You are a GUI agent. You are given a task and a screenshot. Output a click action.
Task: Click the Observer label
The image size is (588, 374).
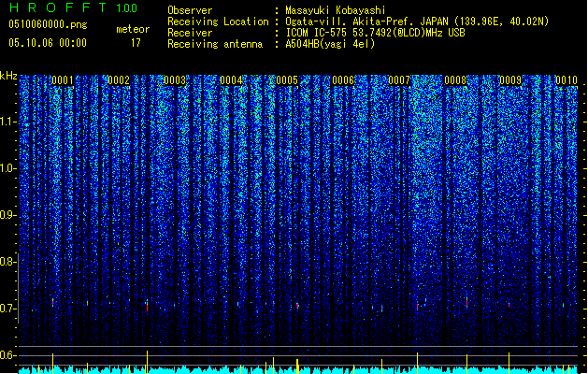coord(190,10)
